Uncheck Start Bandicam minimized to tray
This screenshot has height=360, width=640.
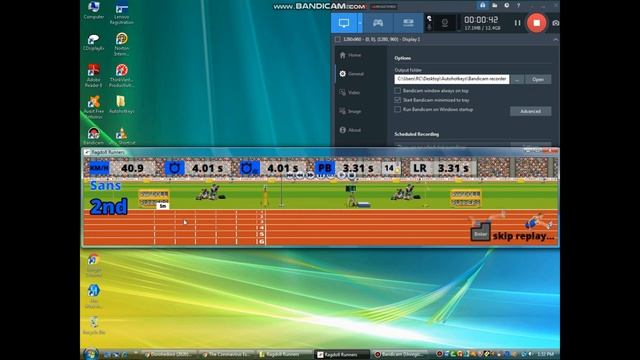click(398, 100)
